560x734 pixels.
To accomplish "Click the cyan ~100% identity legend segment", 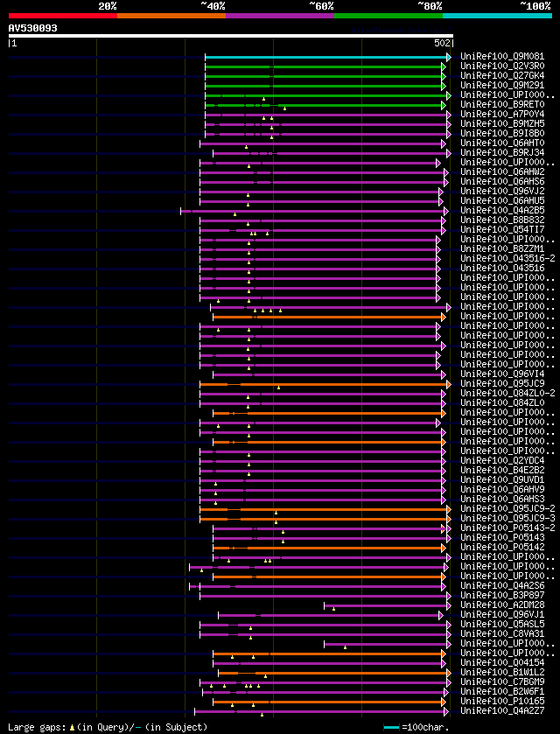I will pyautogui.click(x=497, y=16).
